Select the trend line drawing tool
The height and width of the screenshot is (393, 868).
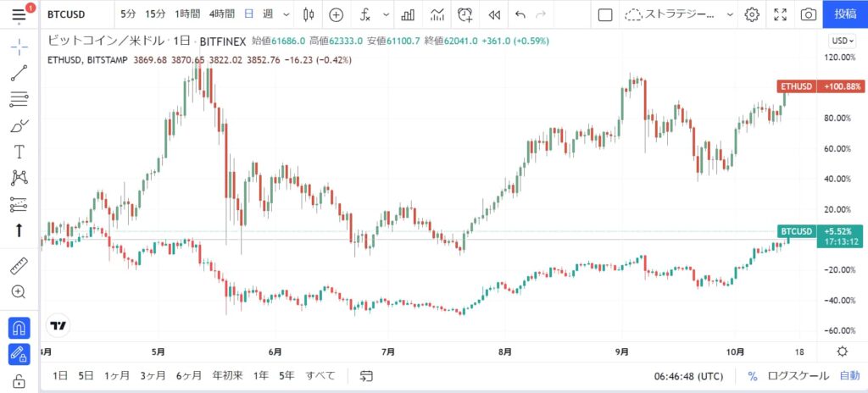pyautogui.click(x=19, y=73)
